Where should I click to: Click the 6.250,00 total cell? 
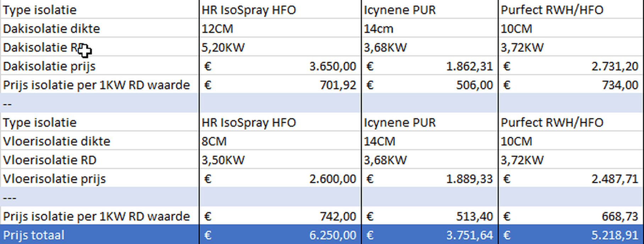coord(280,235)
